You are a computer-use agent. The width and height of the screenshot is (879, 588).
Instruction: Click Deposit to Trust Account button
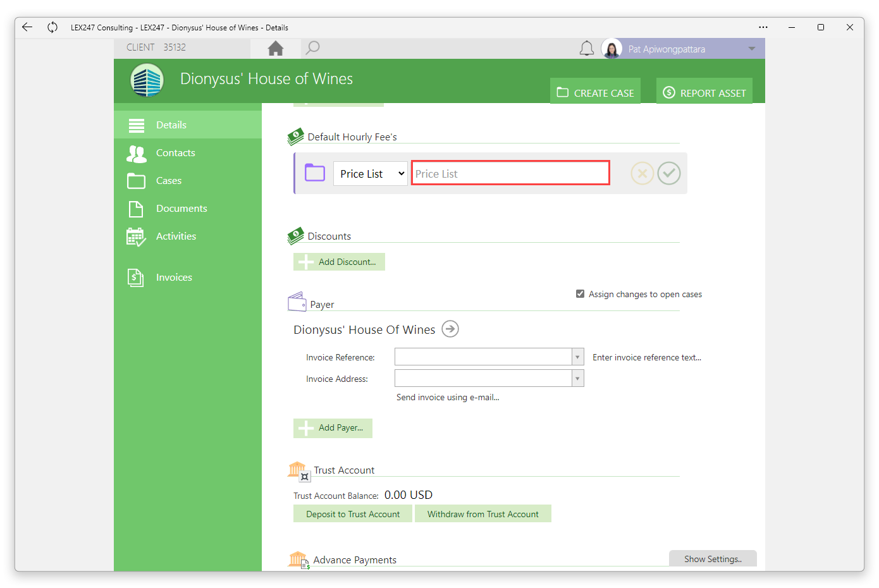[353, 514]
